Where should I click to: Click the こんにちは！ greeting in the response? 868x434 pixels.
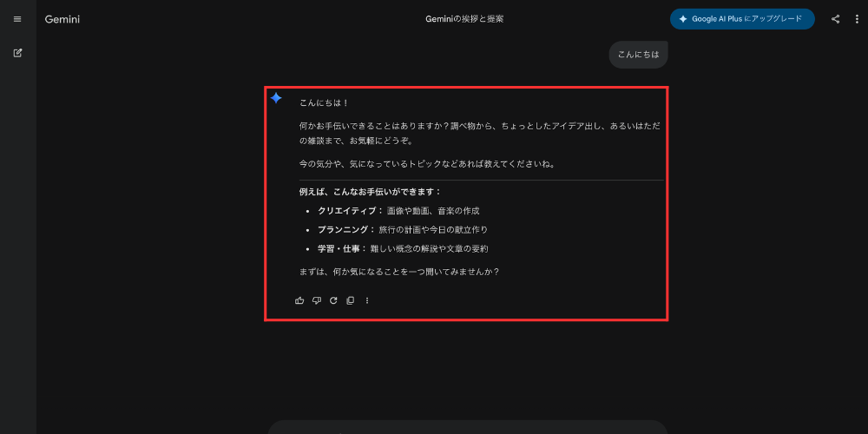point(324,102)
